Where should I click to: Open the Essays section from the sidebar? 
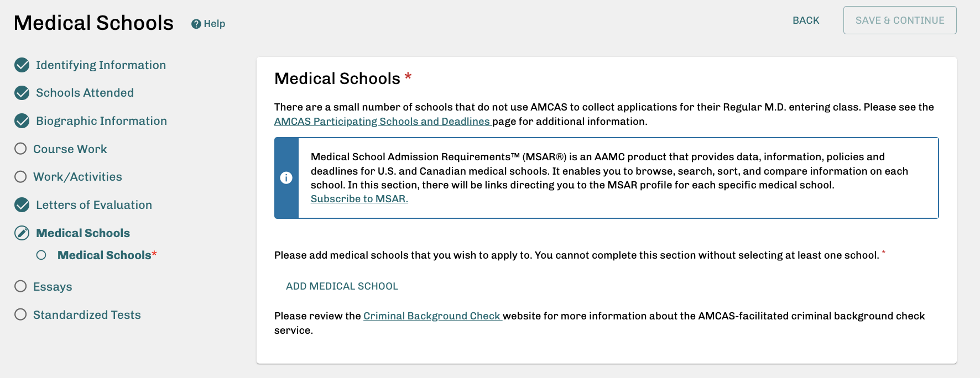pyautogui.click(x=53, y=286)
